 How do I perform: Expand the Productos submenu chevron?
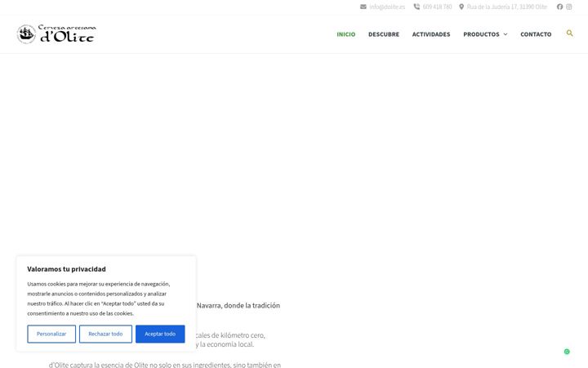(506, 34)
